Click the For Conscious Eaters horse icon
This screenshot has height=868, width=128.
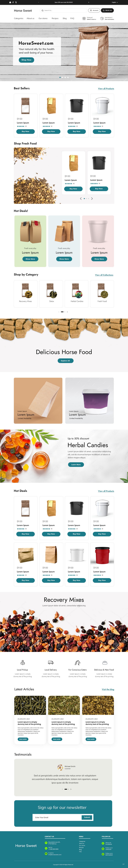tap(77, 662)
